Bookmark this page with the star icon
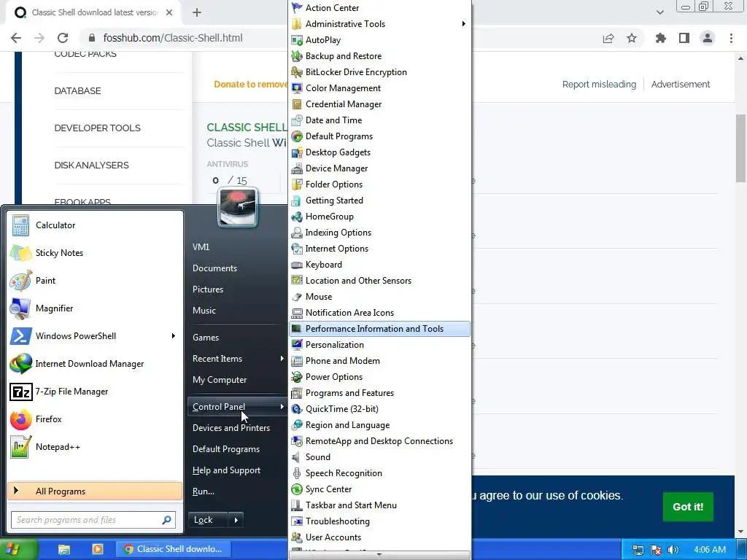Viewport: 747px width, 560px height. point(632,38)
